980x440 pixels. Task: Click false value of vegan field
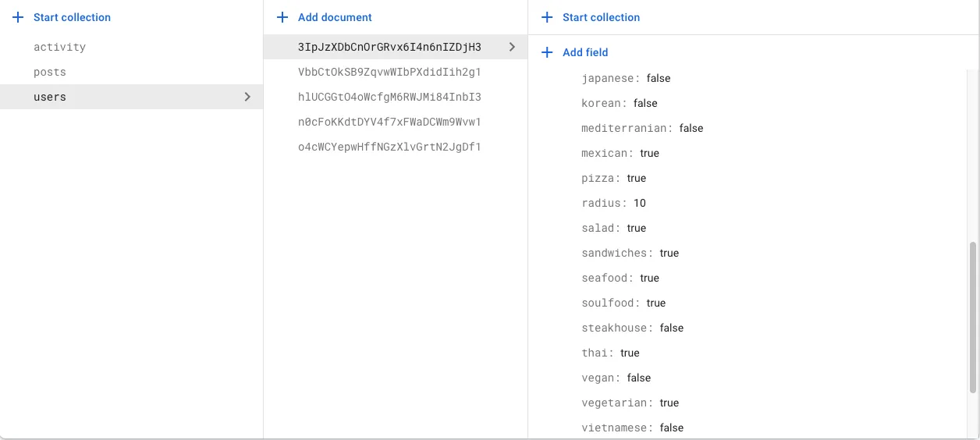point(639,378)
